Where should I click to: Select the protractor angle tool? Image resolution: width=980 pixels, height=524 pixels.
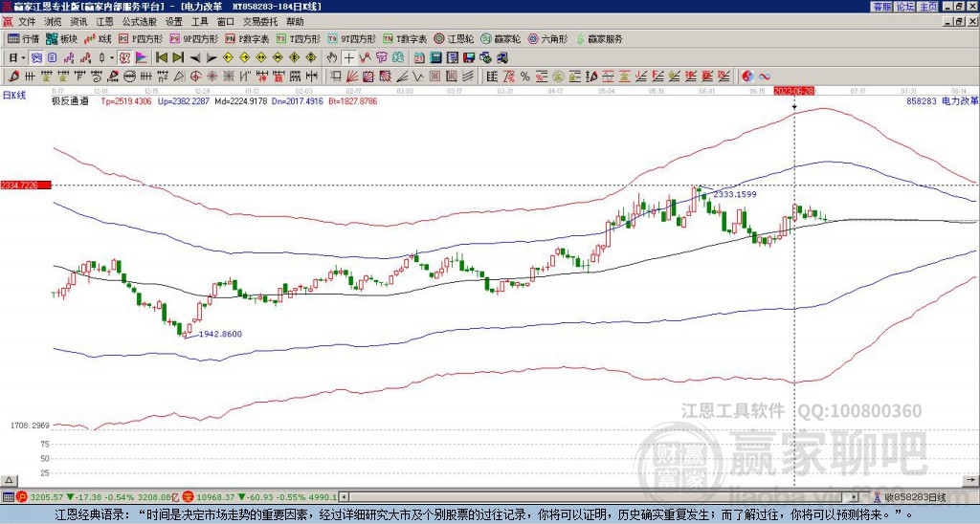tap(178, 76)
